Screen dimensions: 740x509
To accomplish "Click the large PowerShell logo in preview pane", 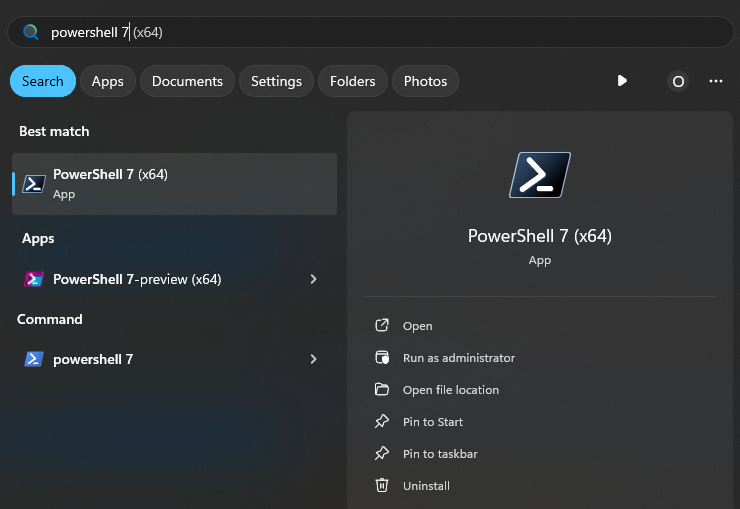I will click(x=540, y=175).
